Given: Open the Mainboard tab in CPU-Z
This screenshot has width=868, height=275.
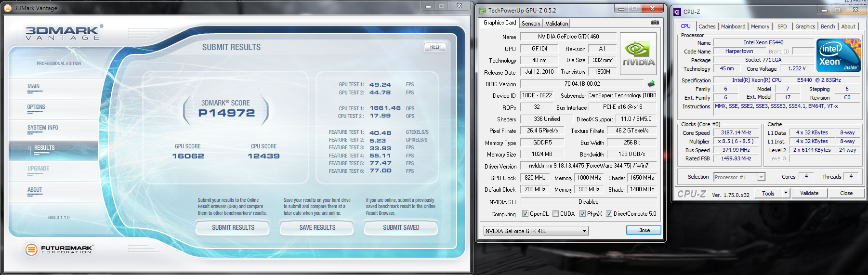Looking at the screenshot, I should point(733,26).
